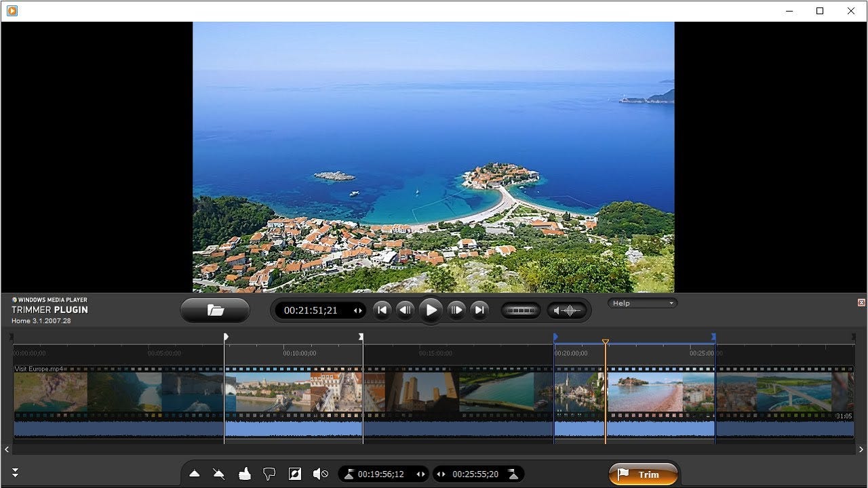Edit the start time 00:19:56;12

coord(381,474)
